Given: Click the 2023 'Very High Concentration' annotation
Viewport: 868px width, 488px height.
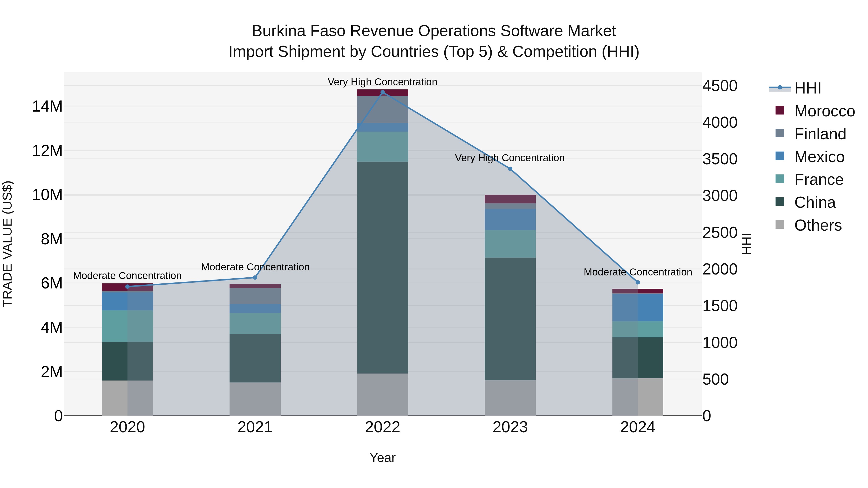Looking at the screenshot, I should coord(510,158).
